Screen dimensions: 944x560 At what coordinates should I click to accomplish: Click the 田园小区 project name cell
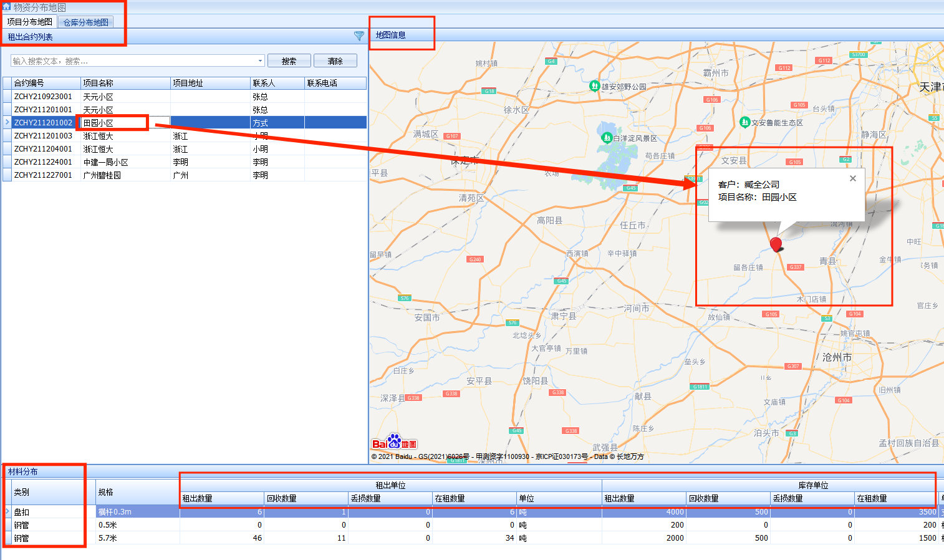click(125, 123)
